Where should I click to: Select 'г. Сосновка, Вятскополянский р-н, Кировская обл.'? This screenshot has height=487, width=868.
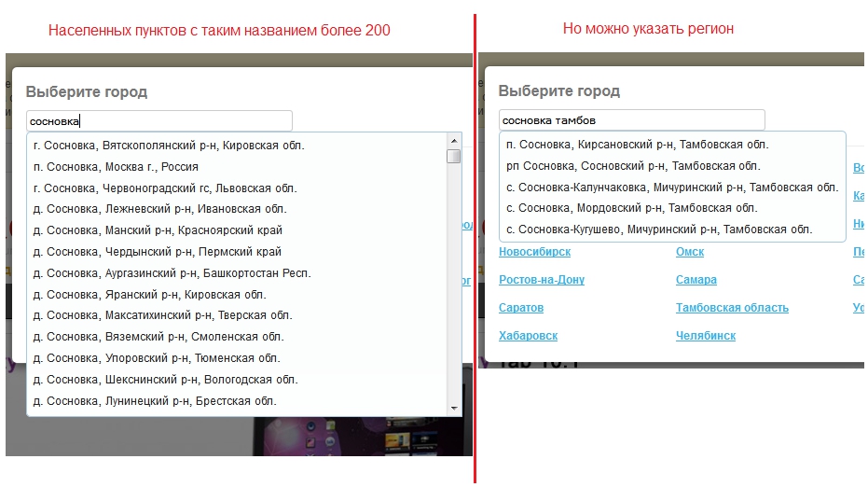169,146
